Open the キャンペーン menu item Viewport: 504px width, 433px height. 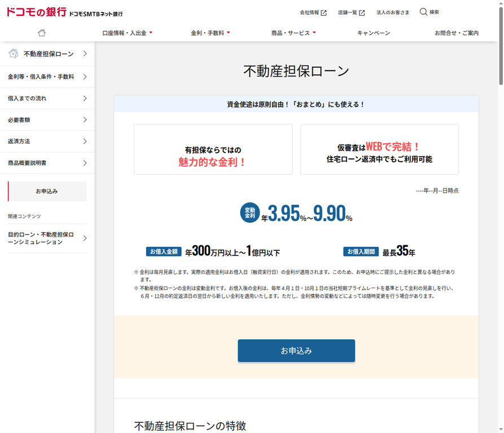[374, 33]
